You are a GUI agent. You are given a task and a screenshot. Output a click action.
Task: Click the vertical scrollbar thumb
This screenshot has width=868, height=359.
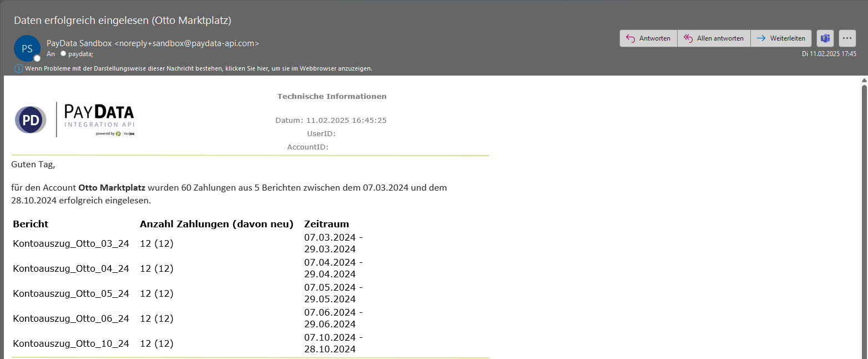(x=864, y=222)
